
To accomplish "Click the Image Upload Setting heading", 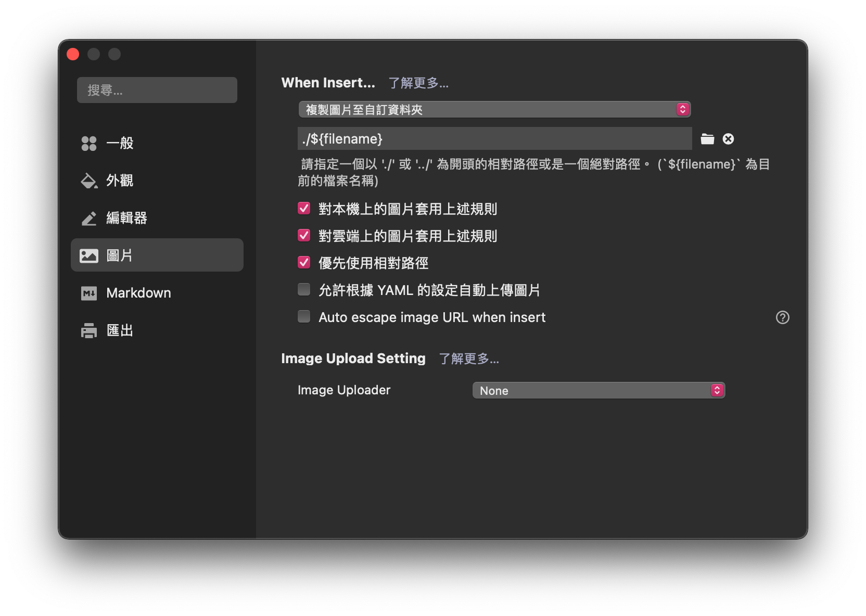I will coord(353,358).
